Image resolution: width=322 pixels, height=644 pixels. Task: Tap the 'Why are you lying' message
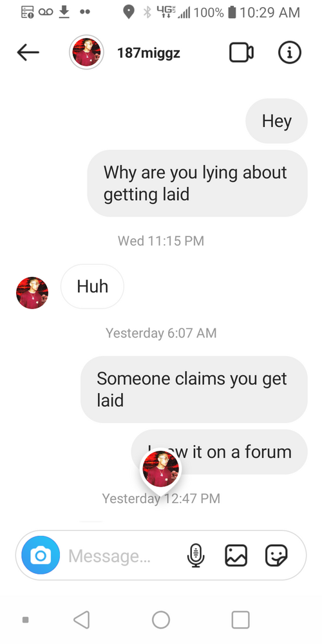(x=198, y=183)
